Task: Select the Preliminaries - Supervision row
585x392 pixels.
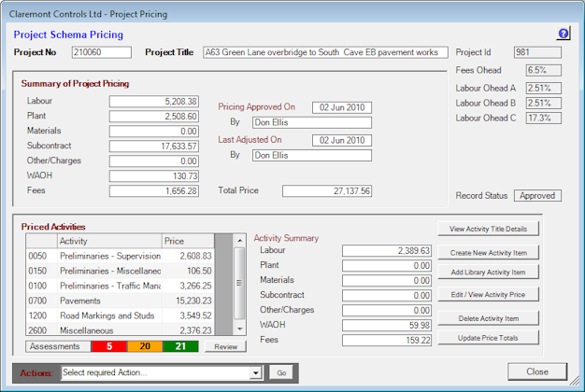Action: [x=121, y=256]
